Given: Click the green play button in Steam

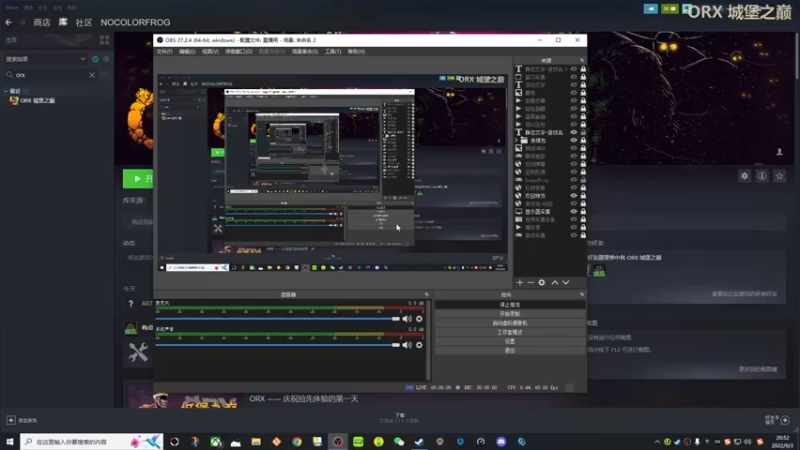Looking at the screenshot, I should (138, 179).
